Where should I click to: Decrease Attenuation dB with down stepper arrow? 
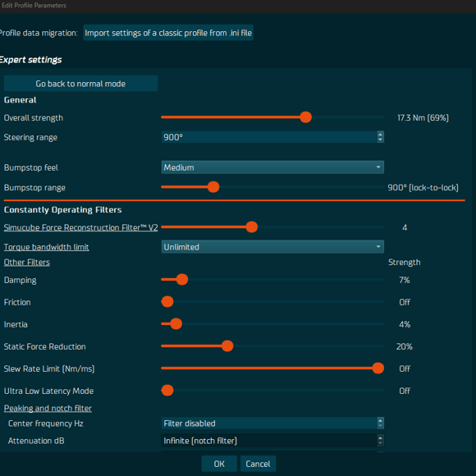point(380,443)
